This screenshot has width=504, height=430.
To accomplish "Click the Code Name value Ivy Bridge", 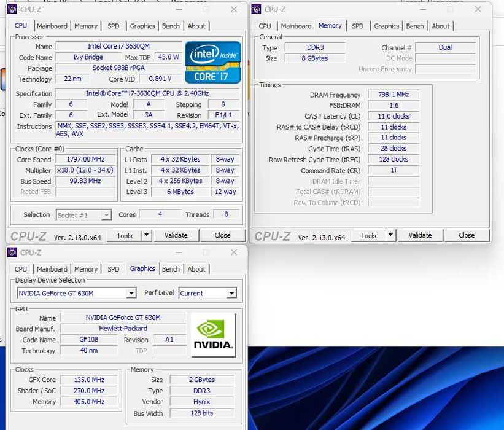I will (x=88, y=57).
